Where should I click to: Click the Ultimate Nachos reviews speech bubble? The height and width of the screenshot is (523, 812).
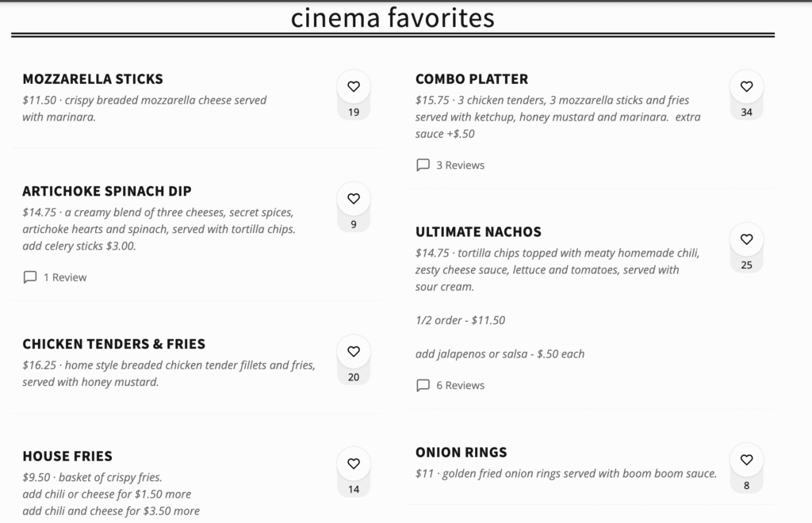423,386
